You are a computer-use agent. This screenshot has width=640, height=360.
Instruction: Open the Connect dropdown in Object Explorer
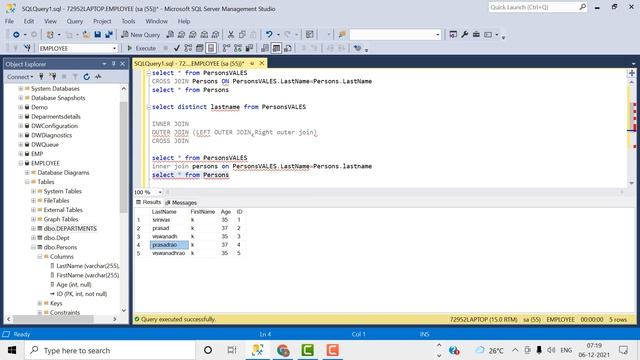tap(20, 77)
